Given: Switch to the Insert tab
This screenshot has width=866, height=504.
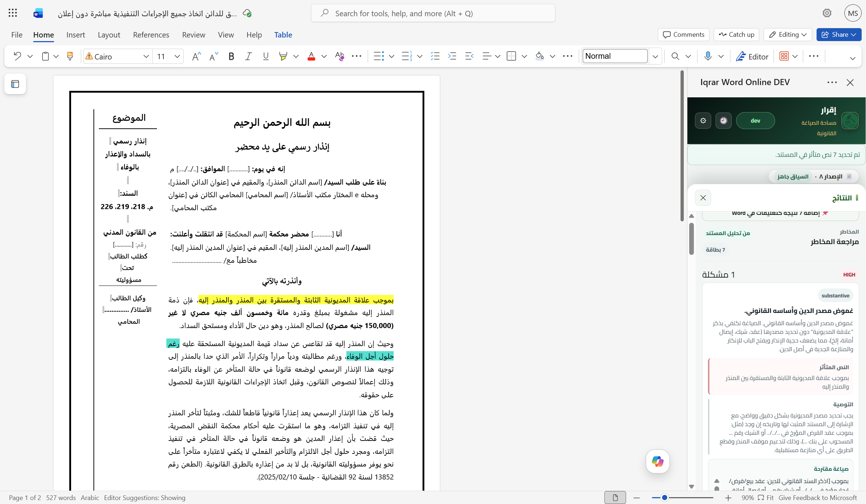Looking at the screenshot, I should pos(76,35).
